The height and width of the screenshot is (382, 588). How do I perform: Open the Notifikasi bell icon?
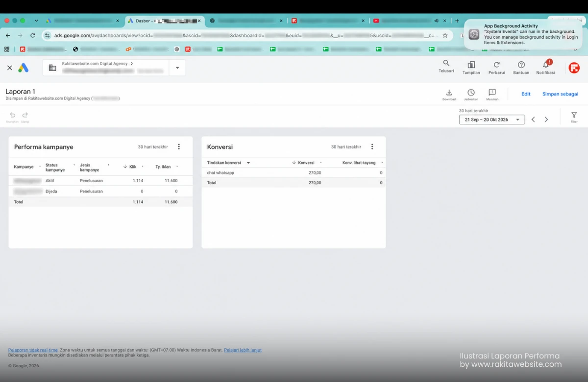click(x=546, y=65)
